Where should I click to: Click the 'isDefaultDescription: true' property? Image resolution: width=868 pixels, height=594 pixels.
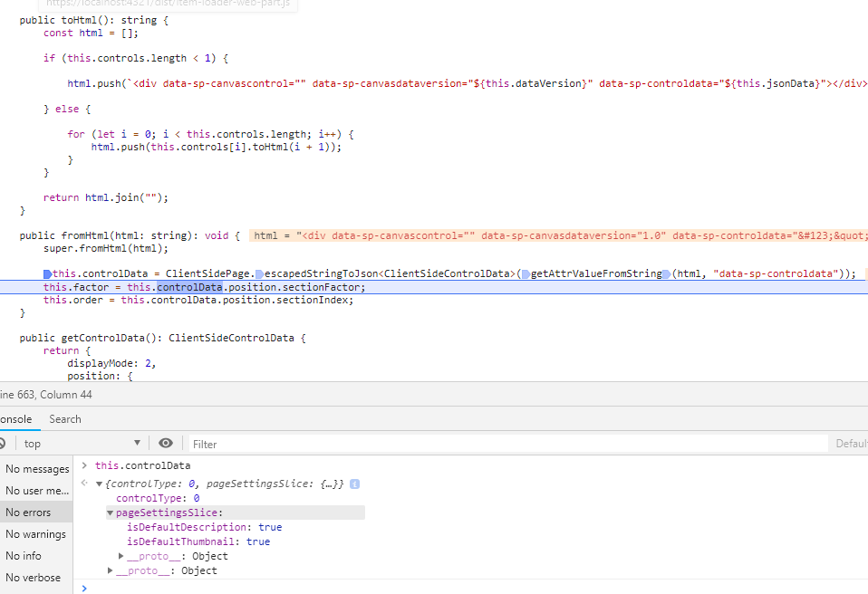click(204, 527)
